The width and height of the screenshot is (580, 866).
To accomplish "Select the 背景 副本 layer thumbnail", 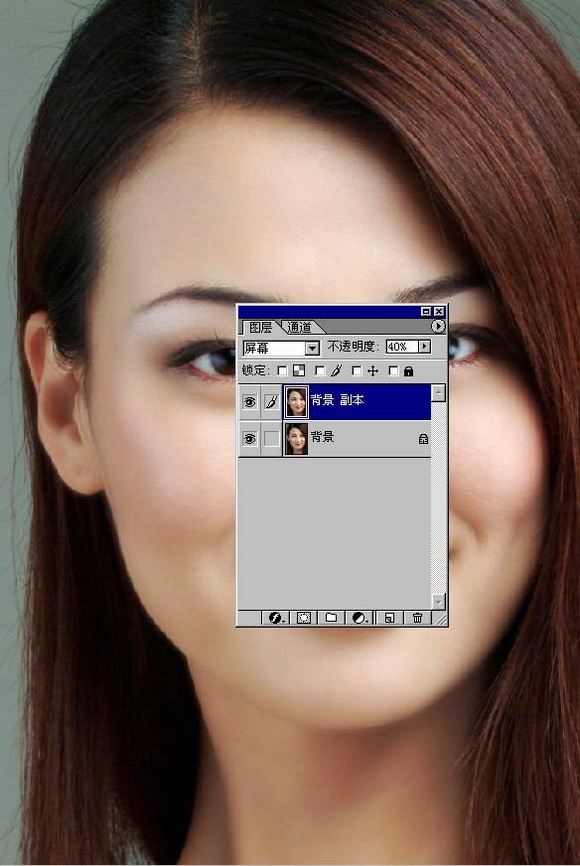I will pos(296,402).
